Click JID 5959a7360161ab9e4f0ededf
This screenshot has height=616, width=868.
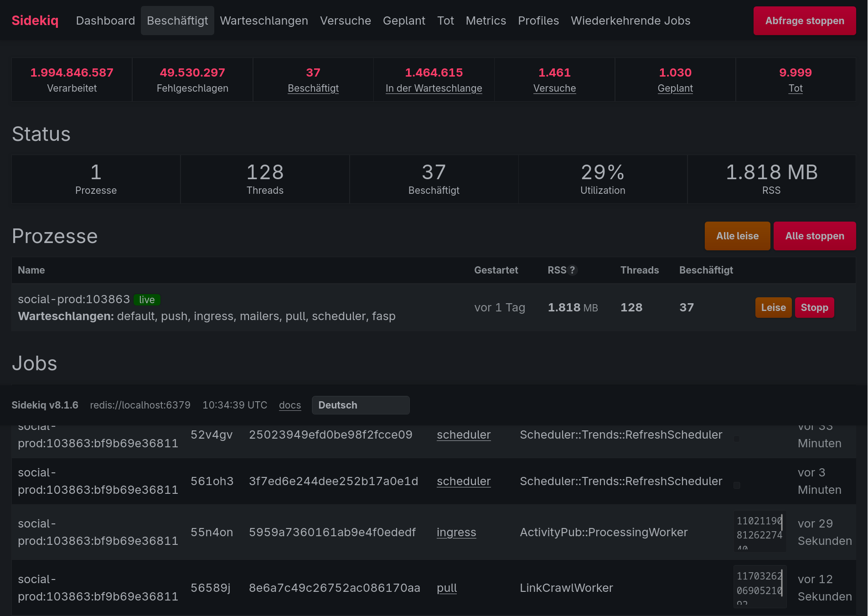332,532
